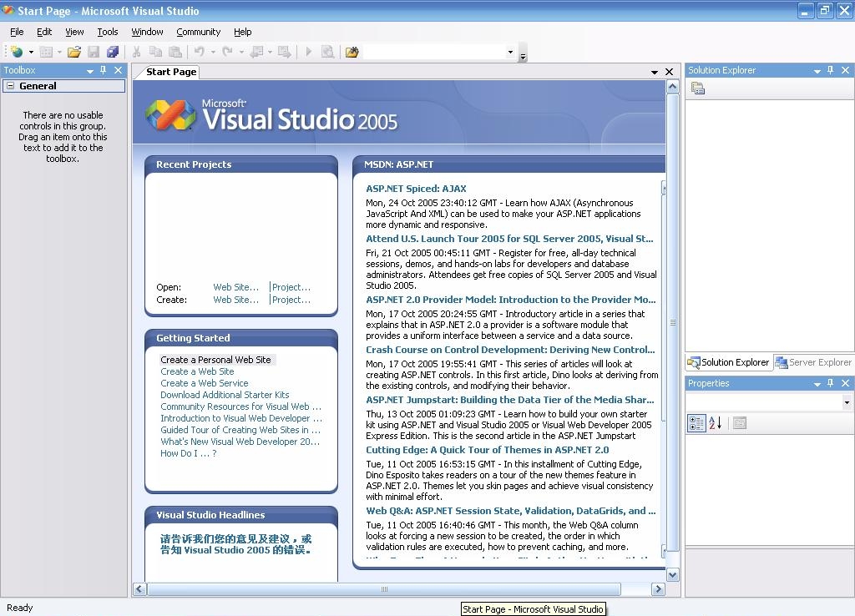Screen dimensions: 855x616
Task: Open the Window menu
Action: [x=147, y=32]
